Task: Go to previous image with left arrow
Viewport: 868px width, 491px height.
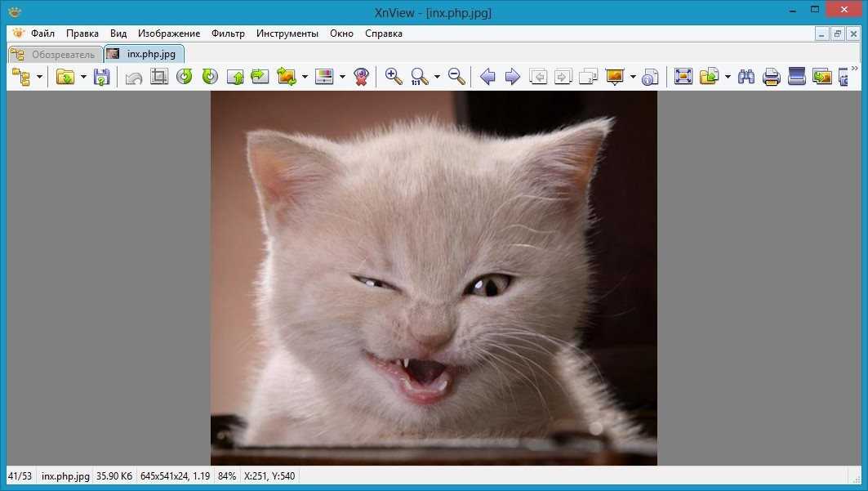Action: point(487,77)
